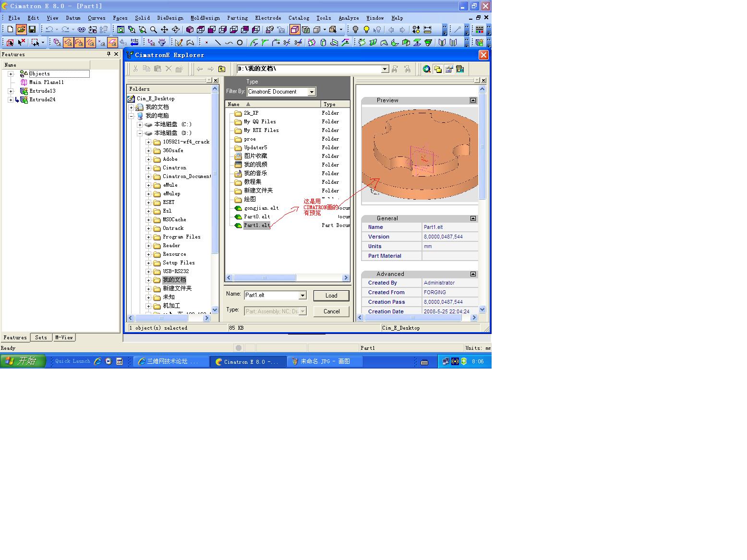Toggle the third highlighted selection filter icon
This screenshot has width=747, height=560.
pyautogui.click(x=90, y=43)
